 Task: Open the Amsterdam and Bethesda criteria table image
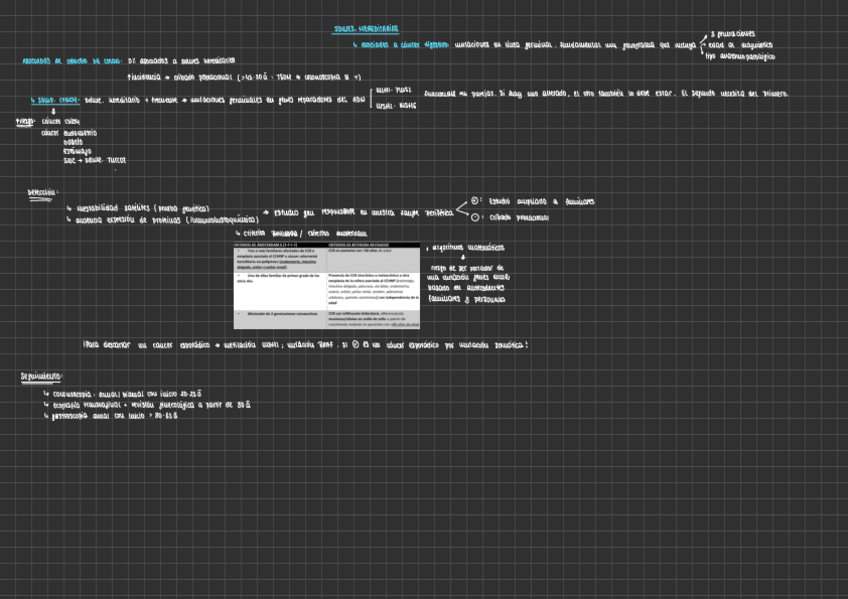326,285
